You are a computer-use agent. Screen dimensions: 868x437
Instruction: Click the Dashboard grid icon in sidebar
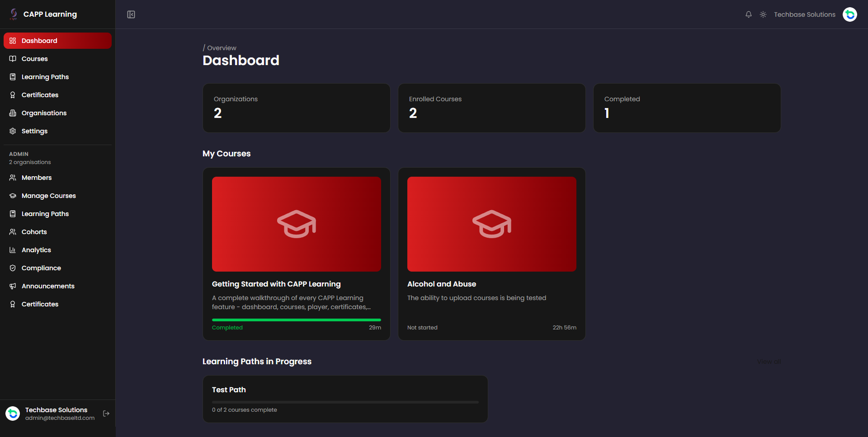13,41
